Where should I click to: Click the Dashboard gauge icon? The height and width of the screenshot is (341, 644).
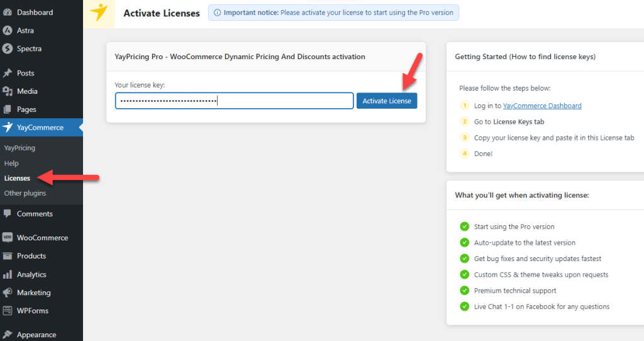(x=8, y=13)
